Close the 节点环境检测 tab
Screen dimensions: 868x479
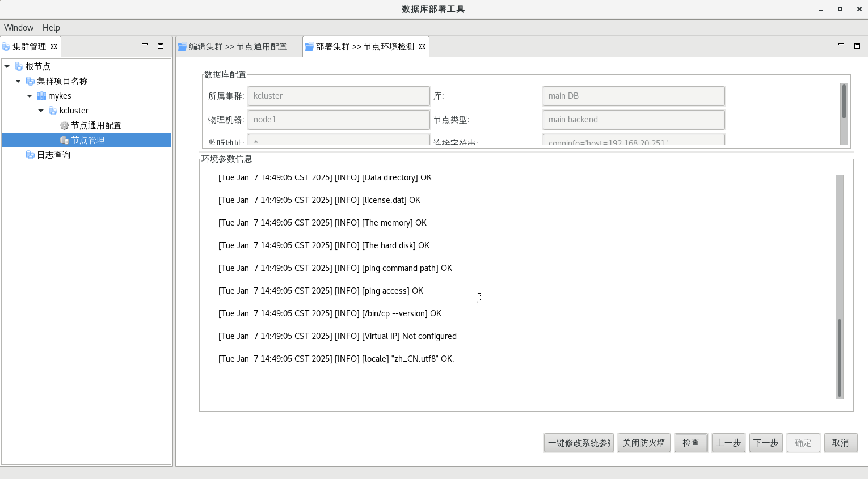[422, 46]
